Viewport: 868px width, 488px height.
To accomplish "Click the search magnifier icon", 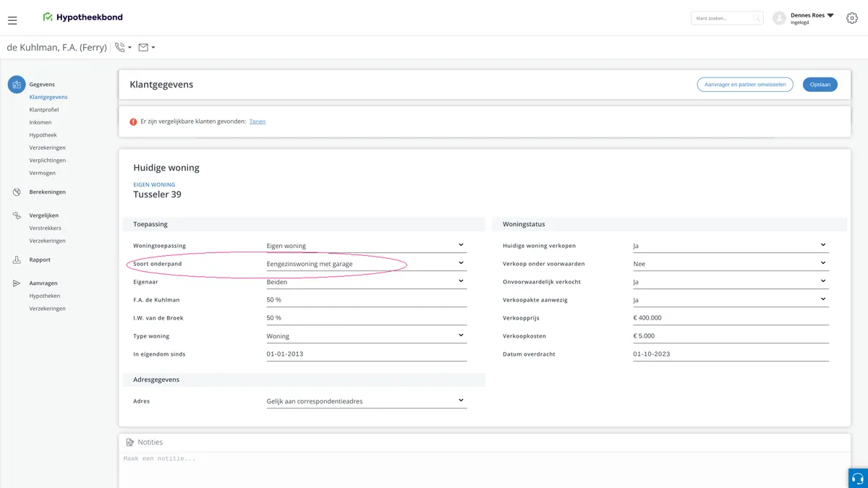I will pyautogui.click(x=757, y=18).
